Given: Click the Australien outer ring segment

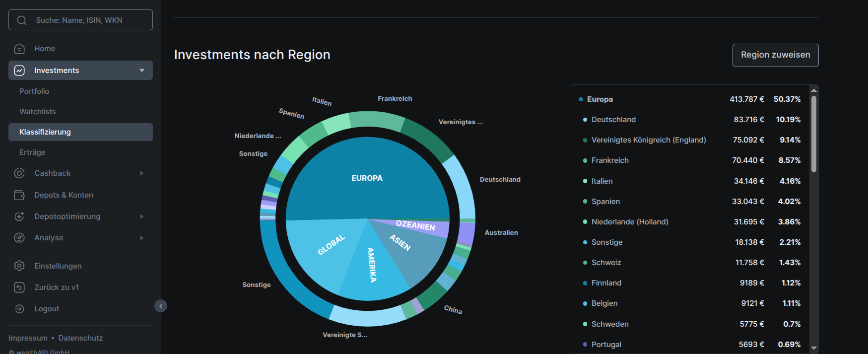Looking at the screenshot, I should [467, 233].
